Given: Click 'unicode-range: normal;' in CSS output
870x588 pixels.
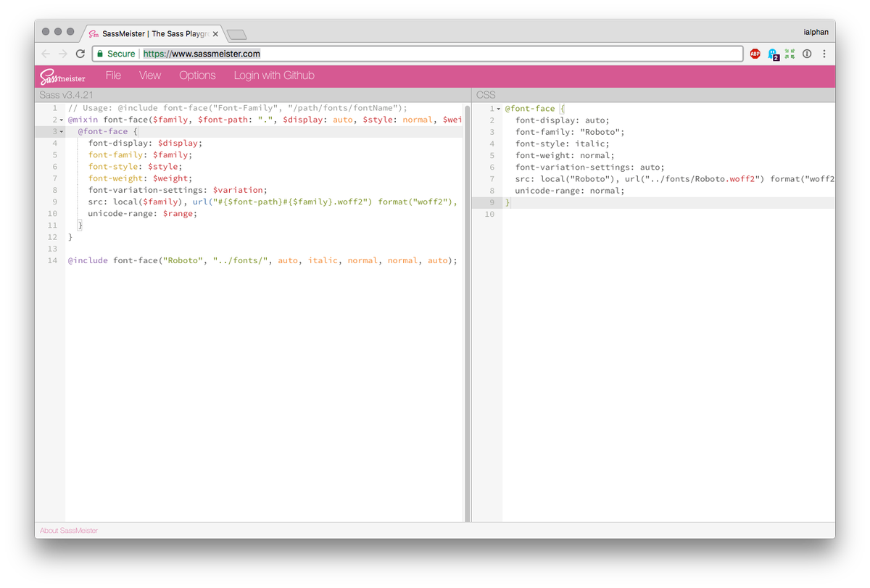Looking at the screenshot, I should [570, 191].
